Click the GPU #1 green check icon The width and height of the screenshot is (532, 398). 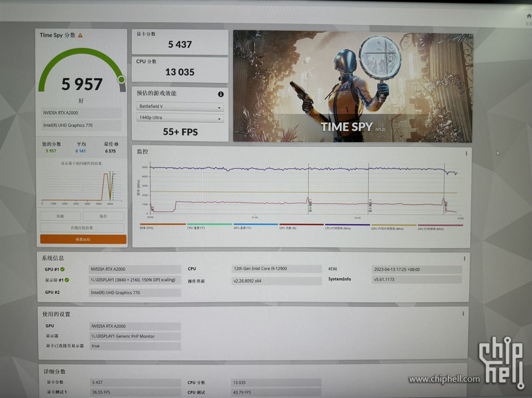coord(62,269)
